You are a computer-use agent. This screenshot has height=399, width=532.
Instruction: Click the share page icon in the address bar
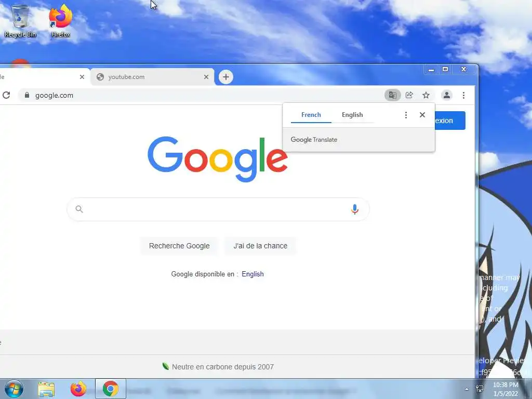pyautogui.click(x=409, y=96)
